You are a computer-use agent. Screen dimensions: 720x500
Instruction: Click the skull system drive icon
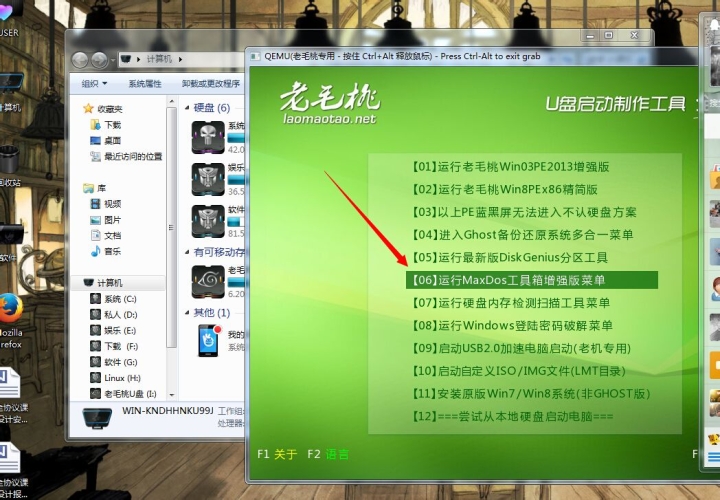pyautogui.click(x=208, y=137)
